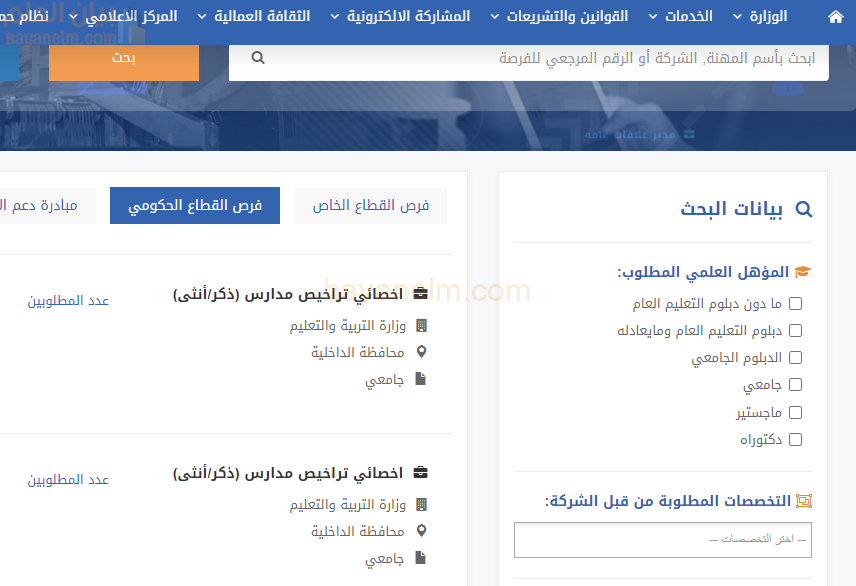
Task: Select the الدبلوم الجامعي checkbox
Action: [x=795, y=357]
